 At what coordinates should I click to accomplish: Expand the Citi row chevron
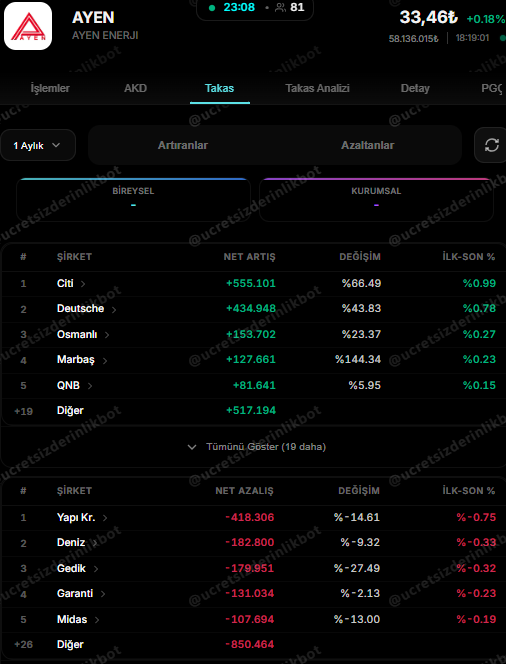click(x=83, y=284)
